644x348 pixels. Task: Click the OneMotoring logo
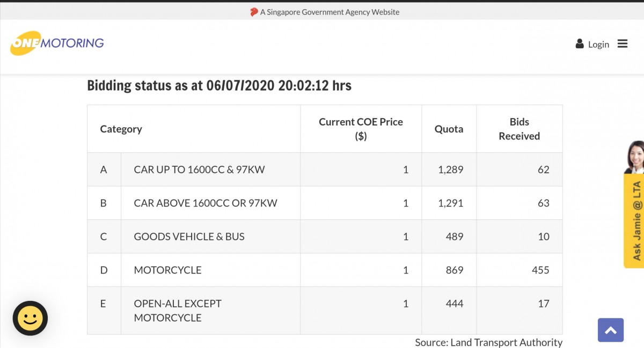57,43
